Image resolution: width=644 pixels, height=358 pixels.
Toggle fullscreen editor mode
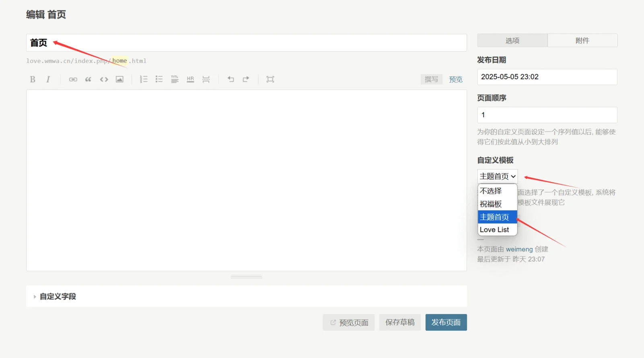tap(270, 79)
